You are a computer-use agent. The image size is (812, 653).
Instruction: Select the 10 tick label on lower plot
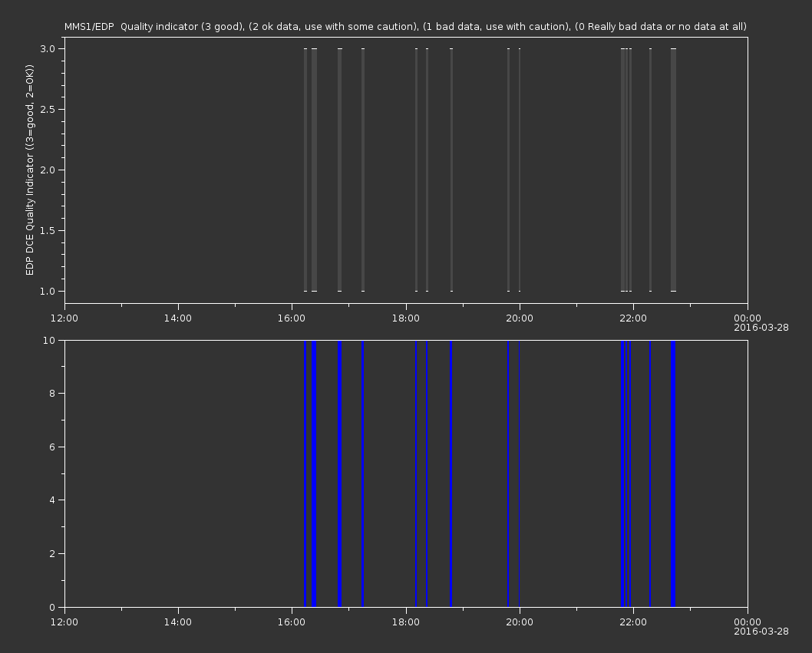pos(48,340)
